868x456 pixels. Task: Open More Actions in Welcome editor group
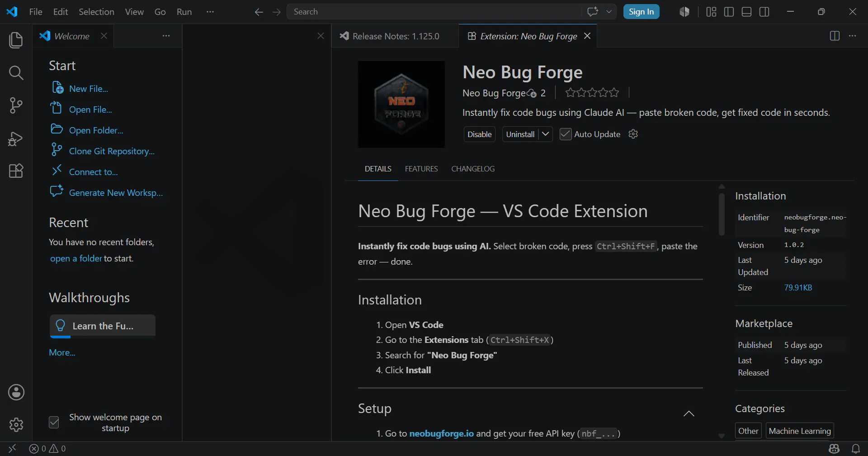click(166, 36)
